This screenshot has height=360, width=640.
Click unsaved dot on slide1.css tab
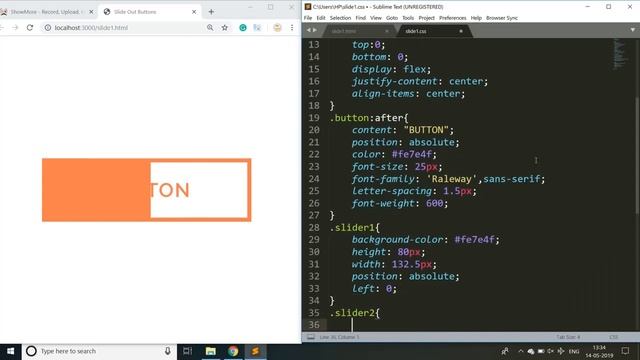461,31
